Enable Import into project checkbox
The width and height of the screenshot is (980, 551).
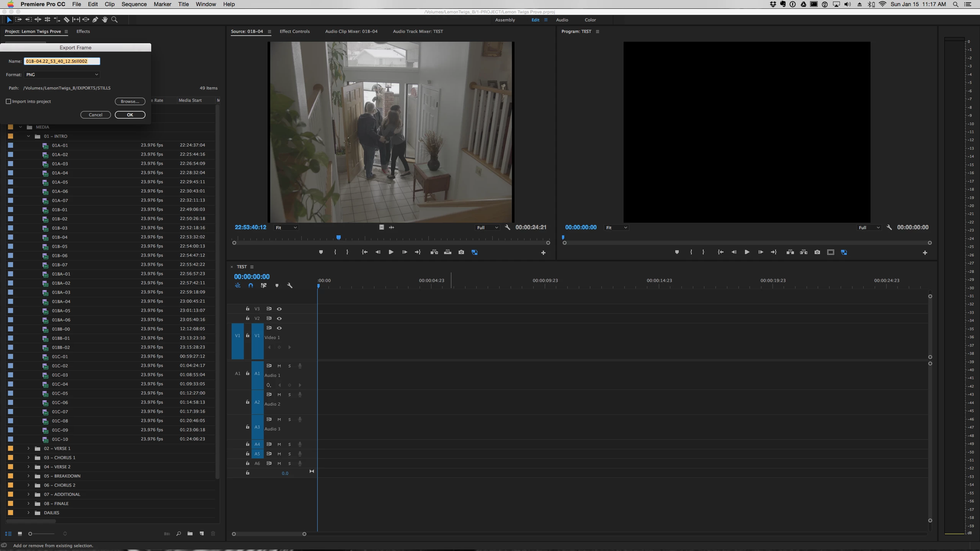point(8,101)
